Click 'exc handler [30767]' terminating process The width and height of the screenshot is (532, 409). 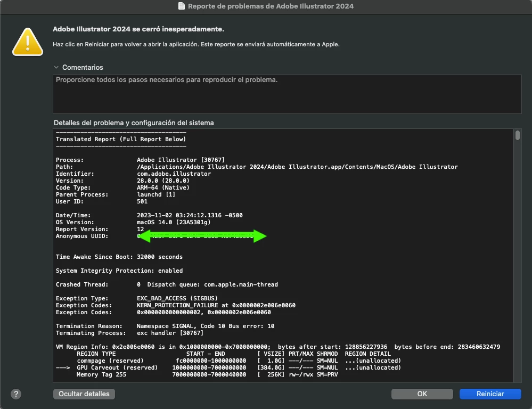[170, 333]
